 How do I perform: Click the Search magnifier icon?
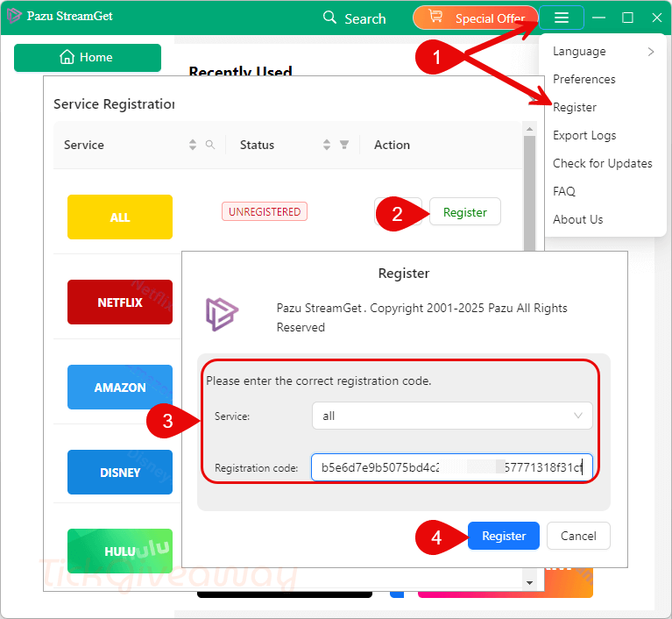[329, 18]
